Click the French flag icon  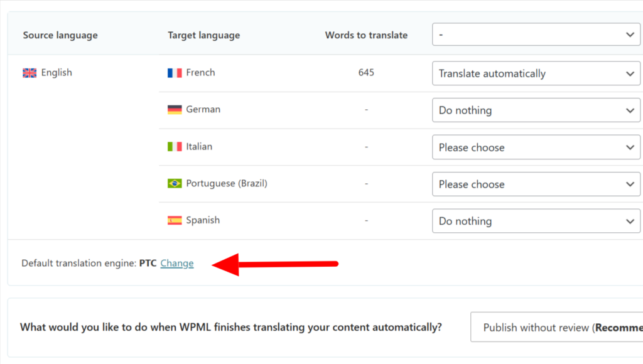(174, 72)
